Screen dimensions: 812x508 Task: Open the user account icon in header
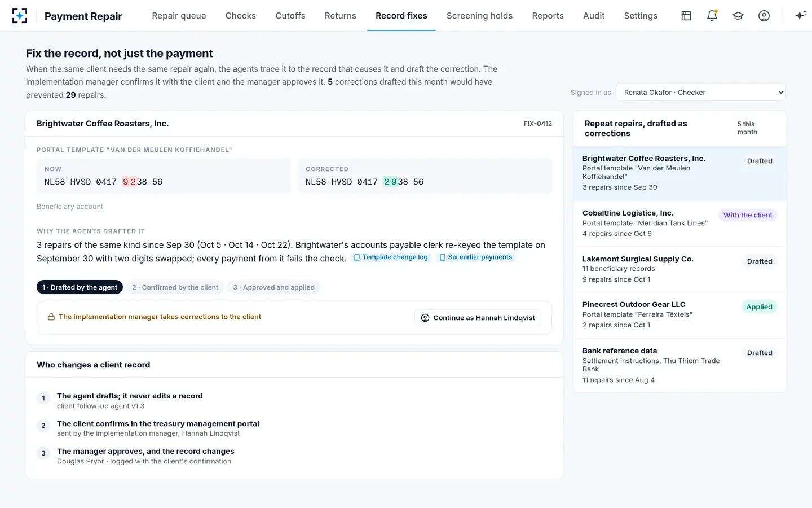(764, 16)
